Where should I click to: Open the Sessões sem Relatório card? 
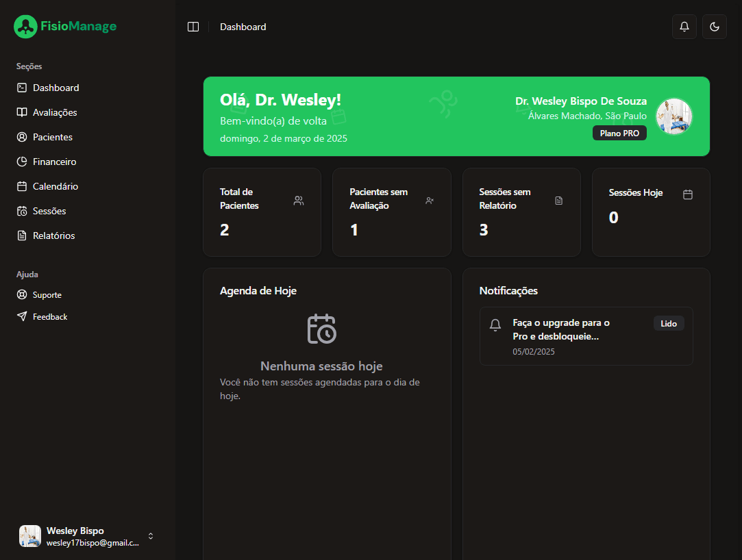(x=521, y=212)
